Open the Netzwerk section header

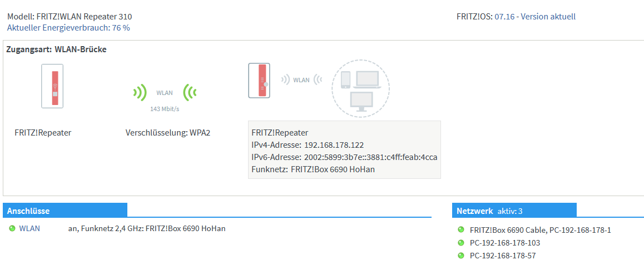[474, 211]
